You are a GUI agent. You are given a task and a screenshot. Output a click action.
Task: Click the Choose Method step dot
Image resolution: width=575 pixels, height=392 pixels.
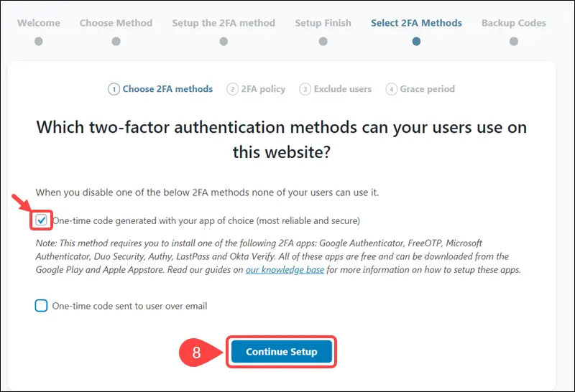point(116,42)
